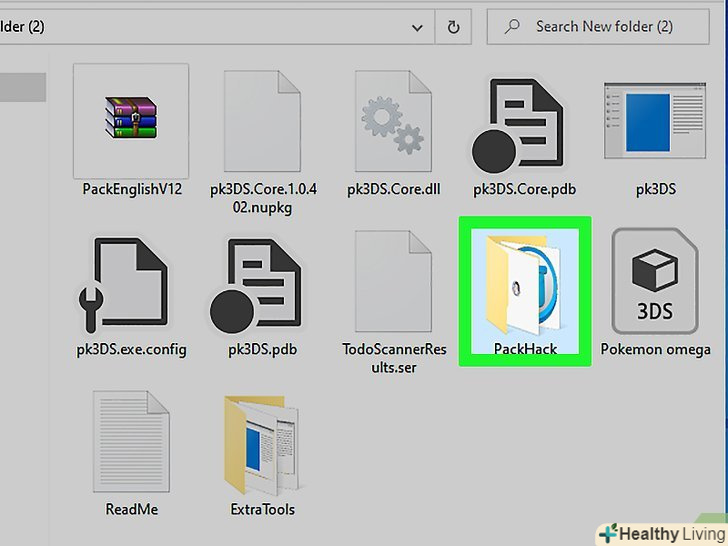Screen dimensions: 728x546
Task: Click the PackHack folder name label
Action: (x=525, y=349)
